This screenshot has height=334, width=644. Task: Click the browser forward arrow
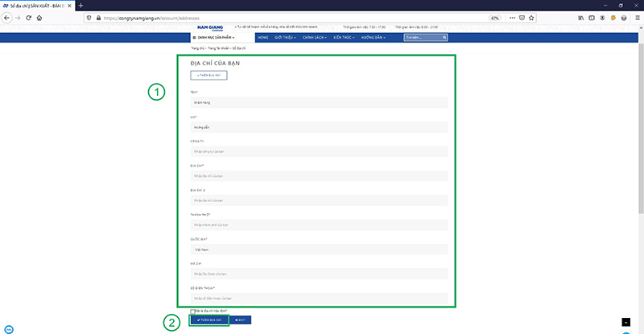(18, 18)
